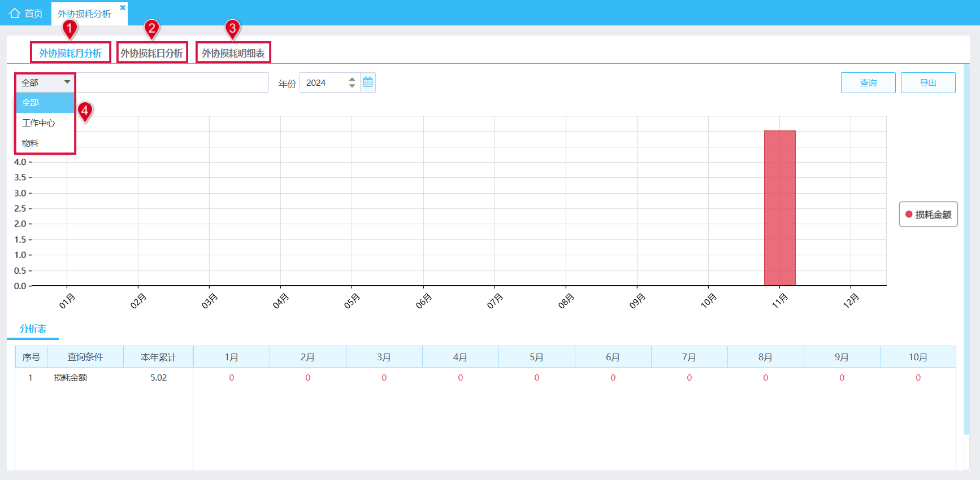This screenshot has width=980, height=480.
Task: Go to the 首页 tab
Action: 26,13
